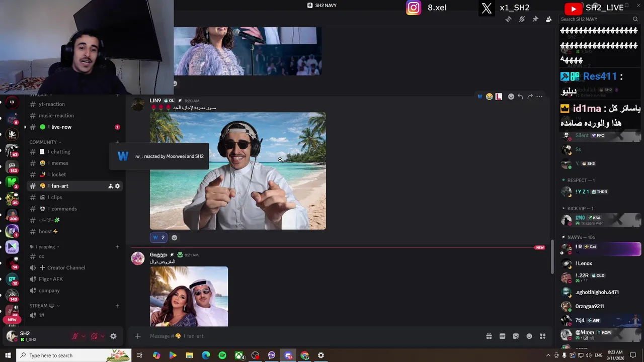
Task: Open the sticker picker
Action: (x=516, y=336)
